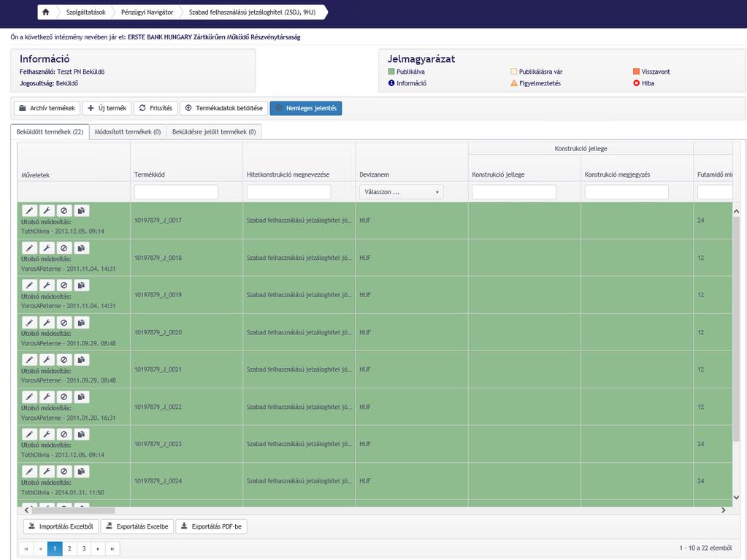747x560 pixels.
Task: Click wrench icon for row 10197879_J_0020
Action: point(47,323)
